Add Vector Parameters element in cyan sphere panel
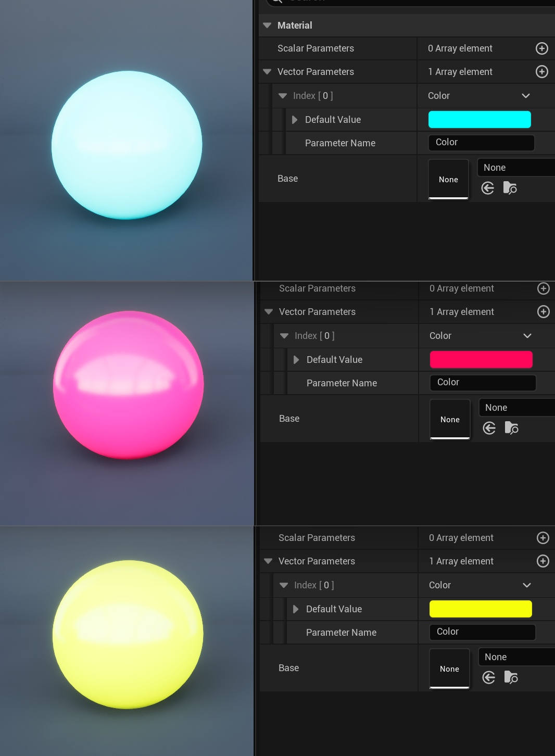The width and height of the screenshot is (555, 756). tap(541, 72)
